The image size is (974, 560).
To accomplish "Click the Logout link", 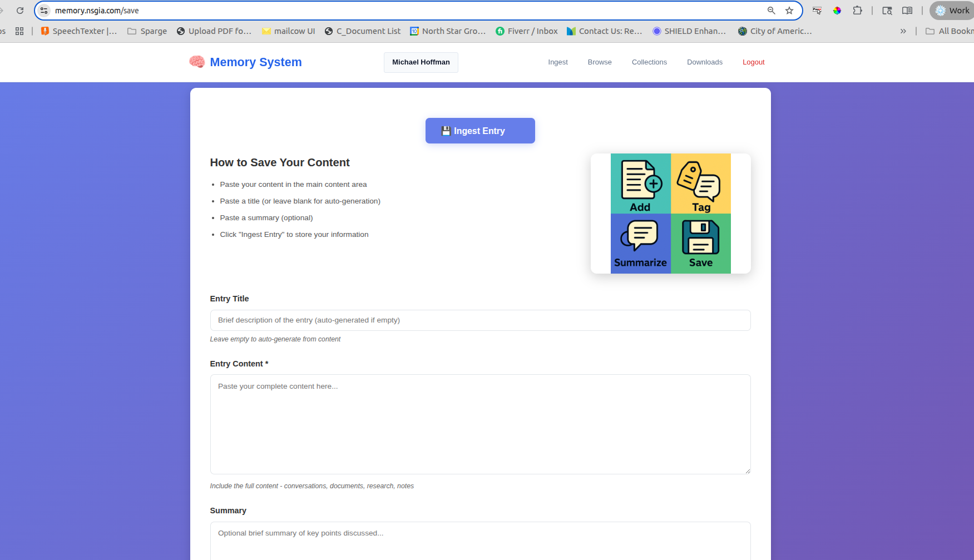I will pos(754,62).
